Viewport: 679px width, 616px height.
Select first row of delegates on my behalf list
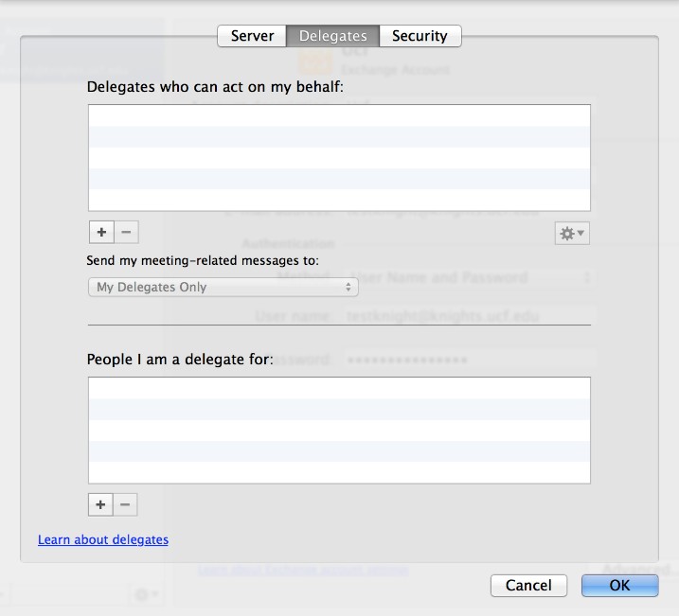[x=339, y=116]
